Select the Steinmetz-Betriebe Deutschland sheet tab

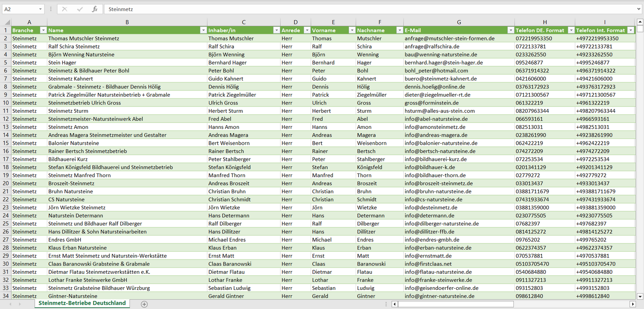pos(82,303)
